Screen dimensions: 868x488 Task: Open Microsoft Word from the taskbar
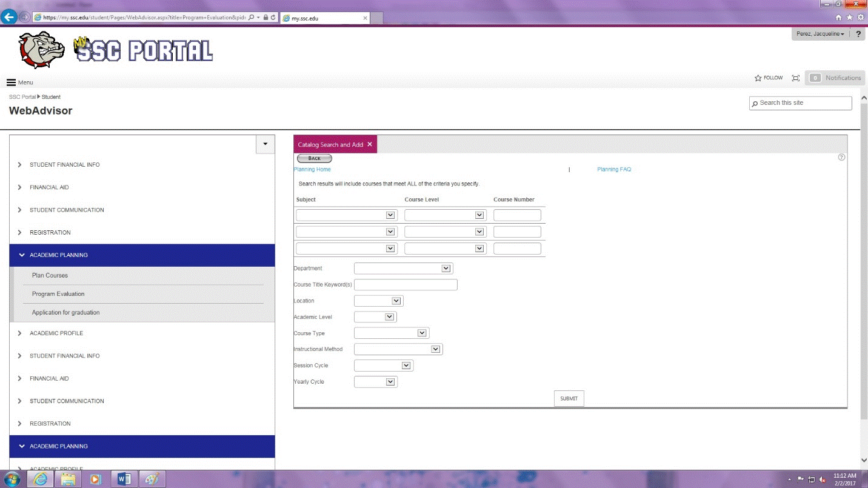pos(124,479)
